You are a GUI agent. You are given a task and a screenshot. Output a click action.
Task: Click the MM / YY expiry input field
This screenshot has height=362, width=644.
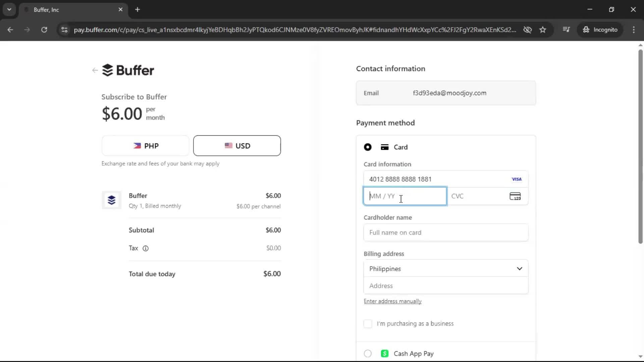[x=404, y=196]
